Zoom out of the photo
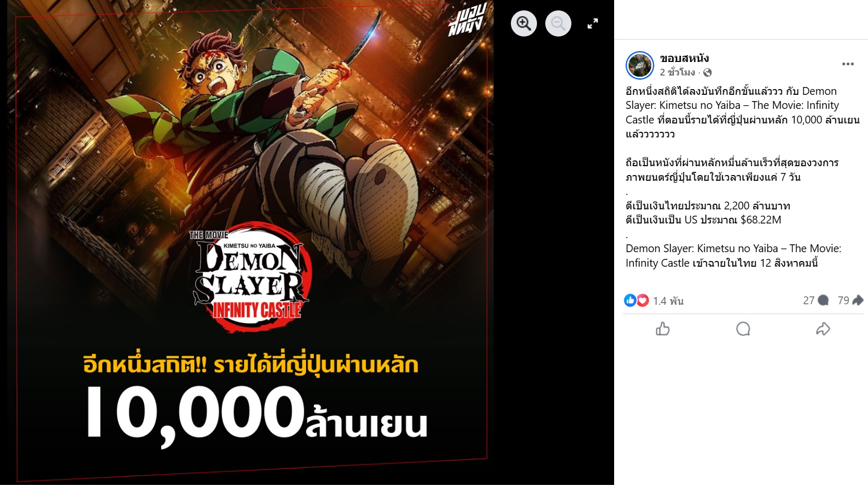868x485 pixels. (558, 23)
